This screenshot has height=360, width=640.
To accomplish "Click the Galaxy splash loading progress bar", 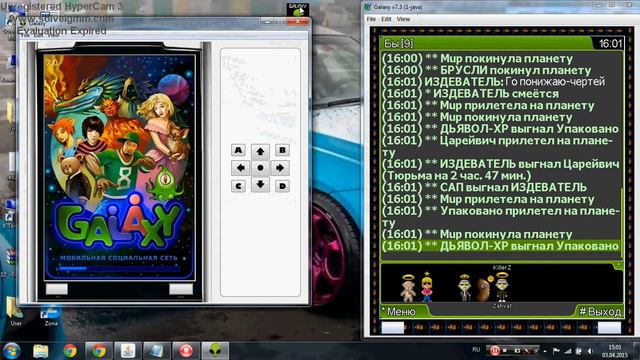I will (x=120, y=269).
